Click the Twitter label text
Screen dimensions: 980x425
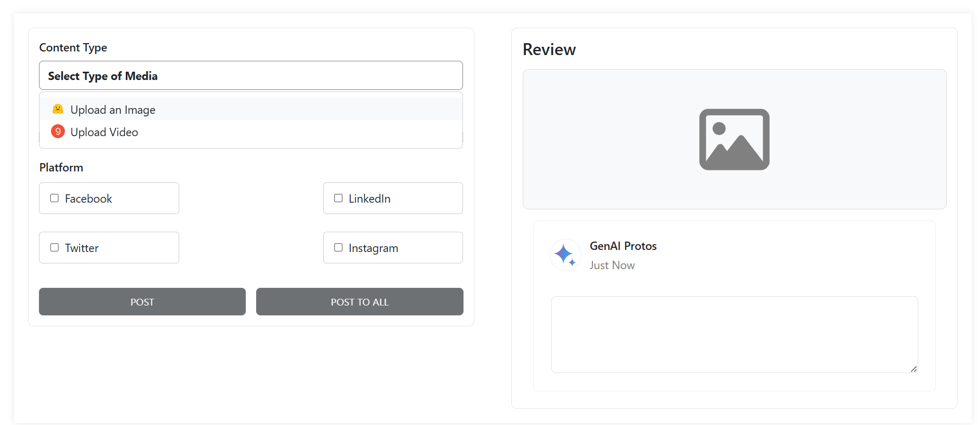click(82, 248)
